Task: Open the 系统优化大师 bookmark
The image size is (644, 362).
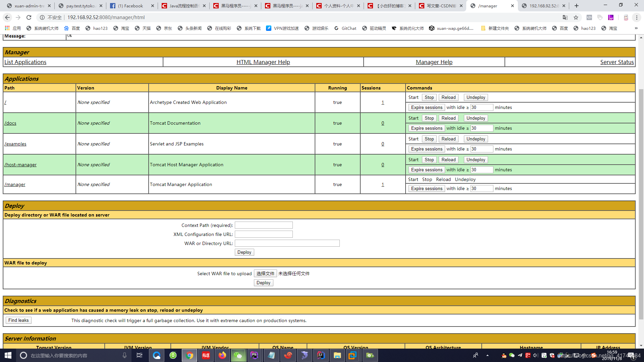Action: click(408, 28)
